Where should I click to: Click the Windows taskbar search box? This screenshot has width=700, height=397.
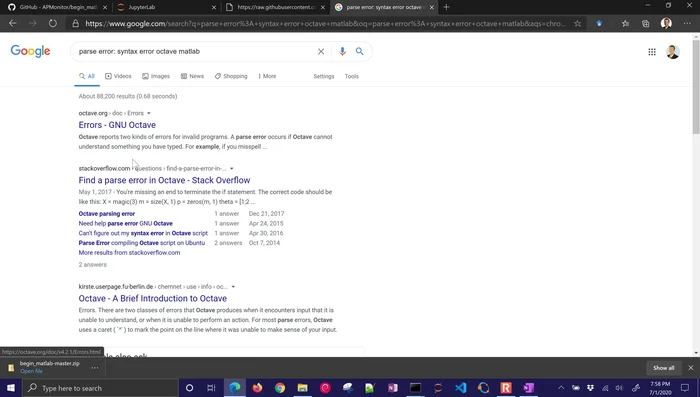[100, 388]
